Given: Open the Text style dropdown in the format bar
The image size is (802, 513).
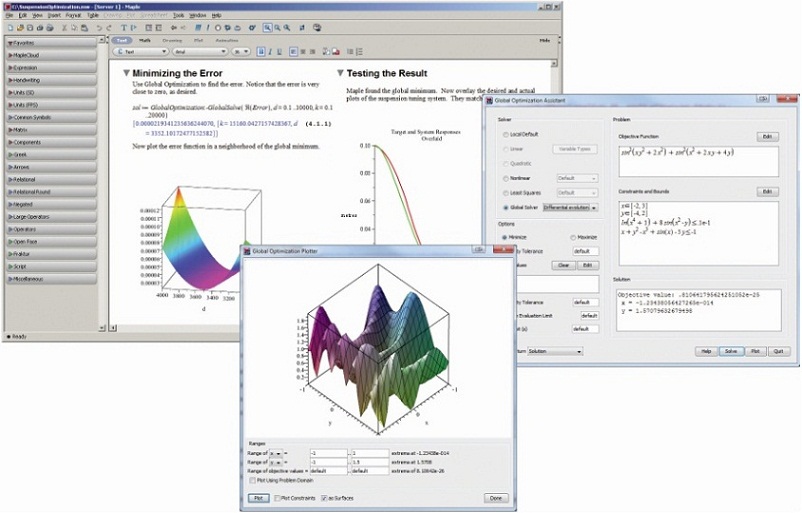Looking at the screenshot, I should click(141, 52).
